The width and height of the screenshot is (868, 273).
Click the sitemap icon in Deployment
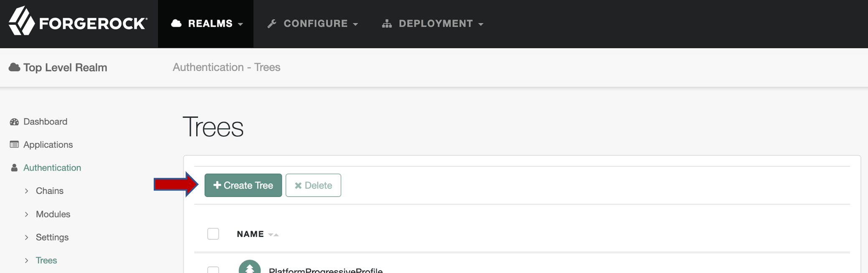pyautogui.click(x=387, y=24)
